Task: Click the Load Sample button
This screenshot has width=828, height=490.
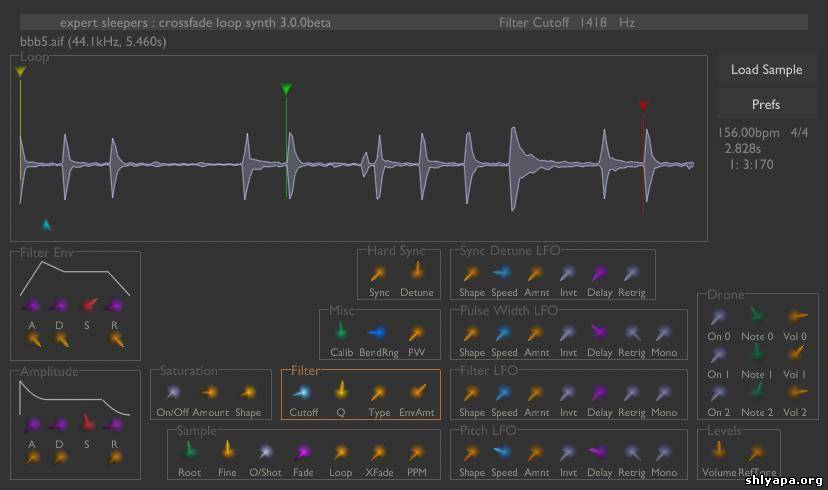Action: point(766,70)
